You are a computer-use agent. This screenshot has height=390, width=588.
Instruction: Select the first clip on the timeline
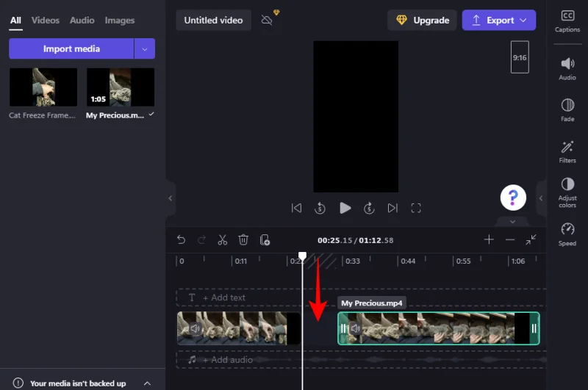[238, 328]
